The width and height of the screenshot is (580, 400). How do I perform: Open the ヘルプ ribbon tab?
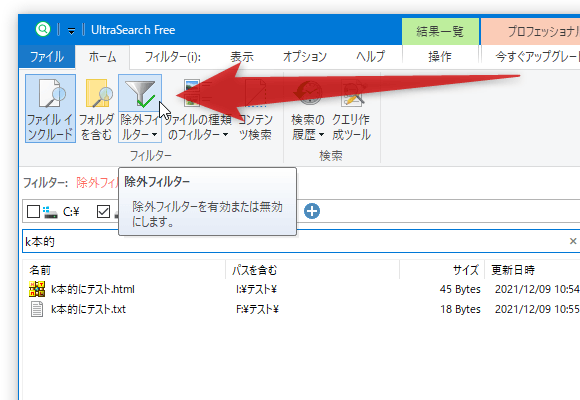[x=371, y=57]
